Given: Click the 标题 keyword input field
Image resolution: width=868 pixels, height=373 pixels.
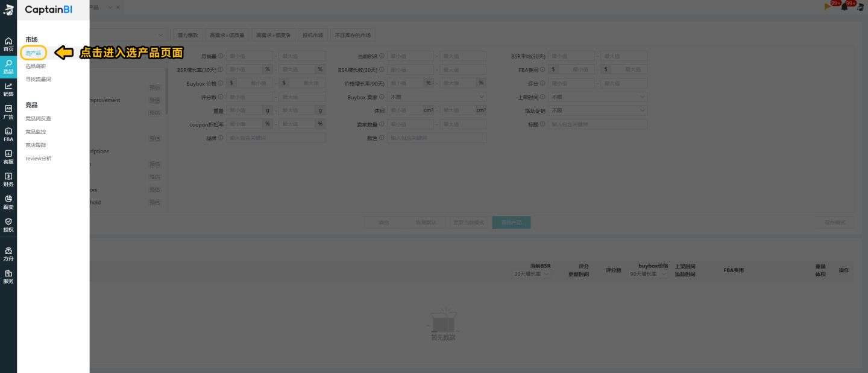Looking at the screenshot, I should pyautogui.click(x=597, y=124).
